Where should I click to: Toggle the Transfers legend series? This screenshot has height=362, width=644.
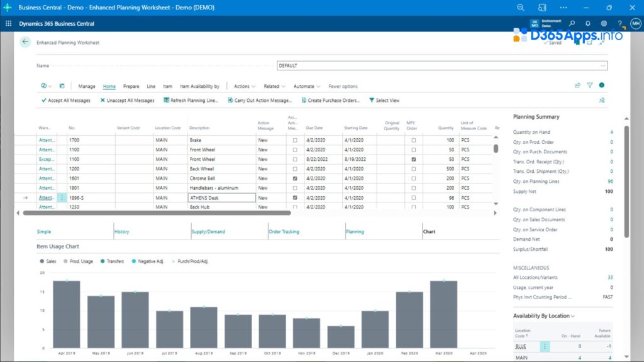[x=112, y=261]
